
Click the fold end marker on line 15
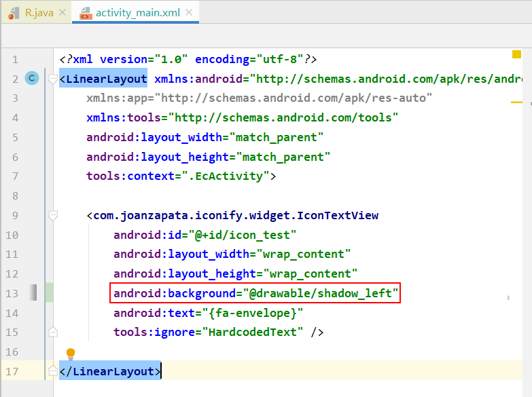[x=52, y=332]
